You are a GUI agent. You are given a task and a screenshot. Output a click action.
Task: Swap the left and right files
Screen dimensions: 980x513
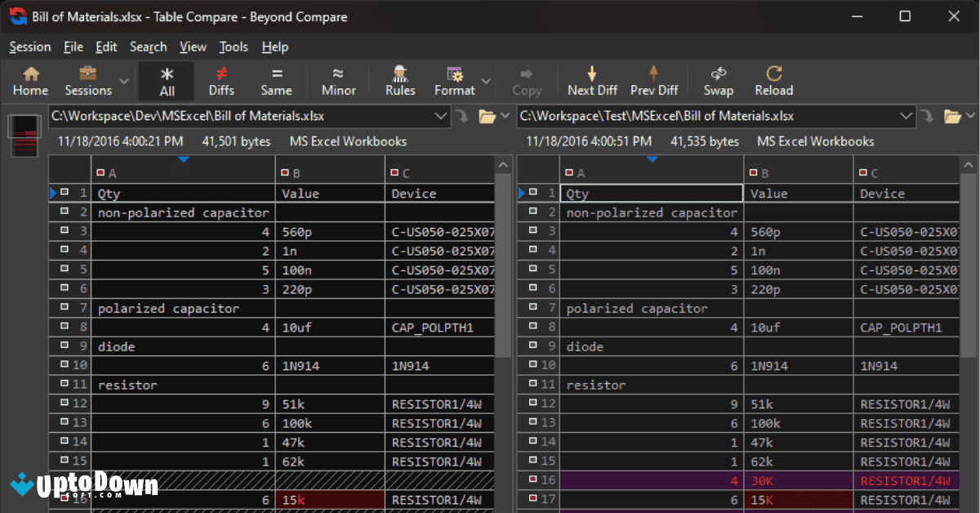pyautogui.click(x=718, y=80)
